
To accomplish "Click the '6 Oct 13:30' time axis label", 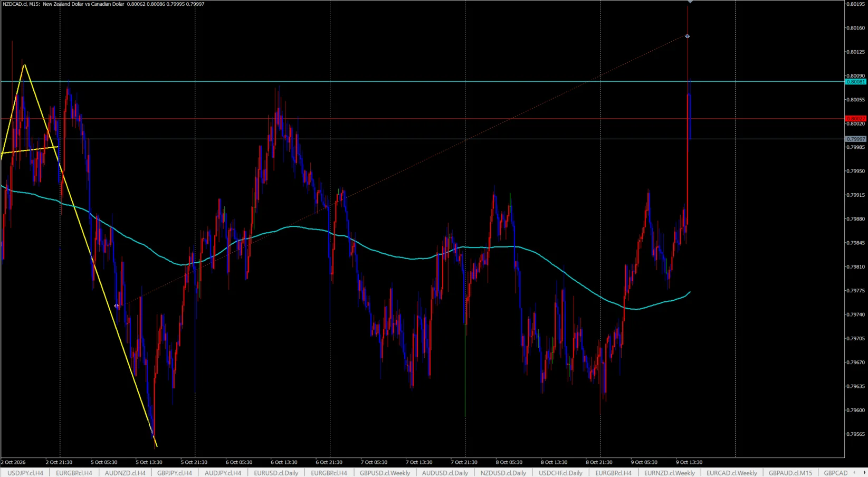I will [x=284, y=462].
